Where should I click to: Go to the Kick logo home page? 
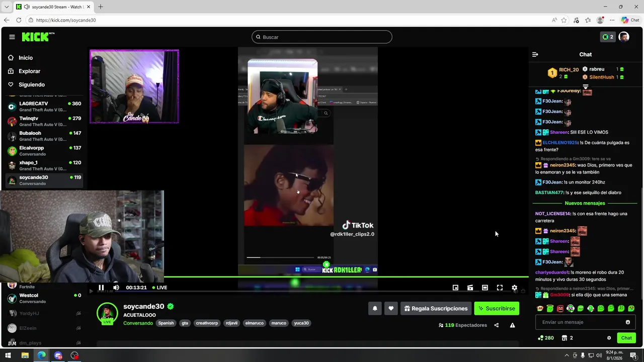38,37
